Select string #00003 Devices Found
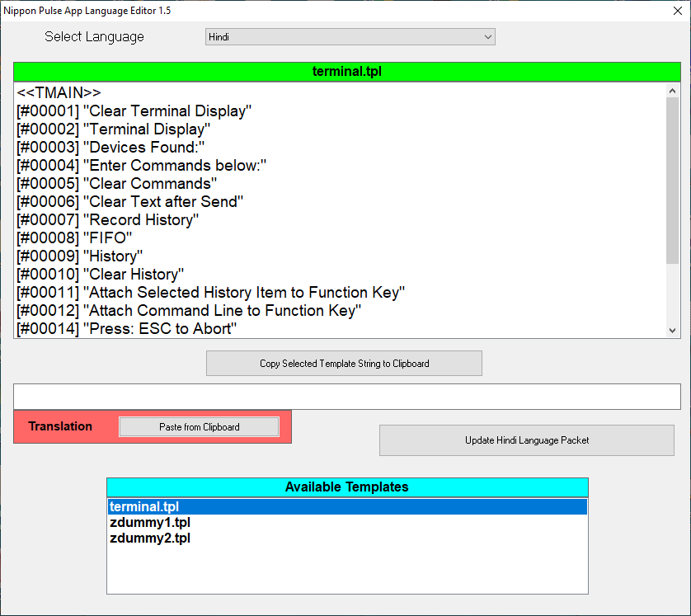This screenshot has height=616, width=691. pos(341,147)
